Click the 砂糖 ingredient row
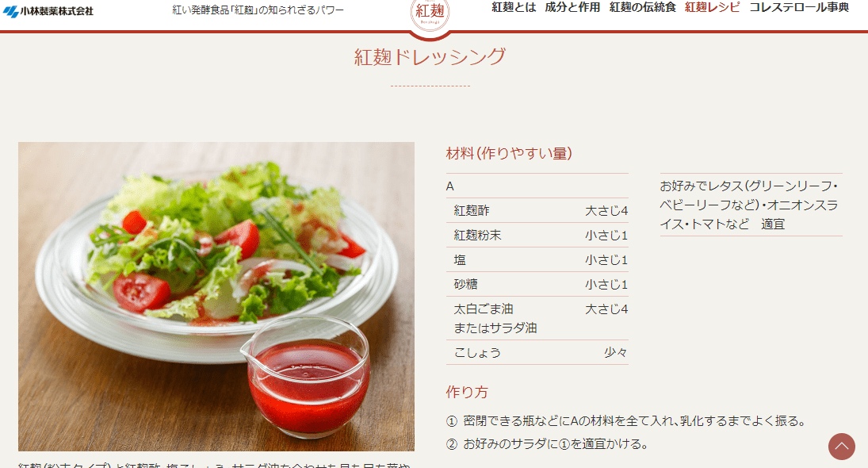This screenshot has height=468, width=868. tap(537, 284)
